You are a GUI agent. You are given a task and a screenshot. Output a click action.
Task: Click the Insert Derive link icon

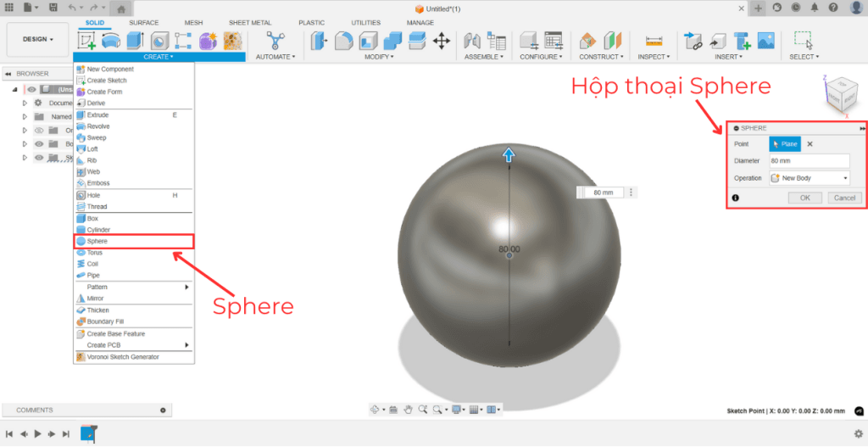[693, 40]
